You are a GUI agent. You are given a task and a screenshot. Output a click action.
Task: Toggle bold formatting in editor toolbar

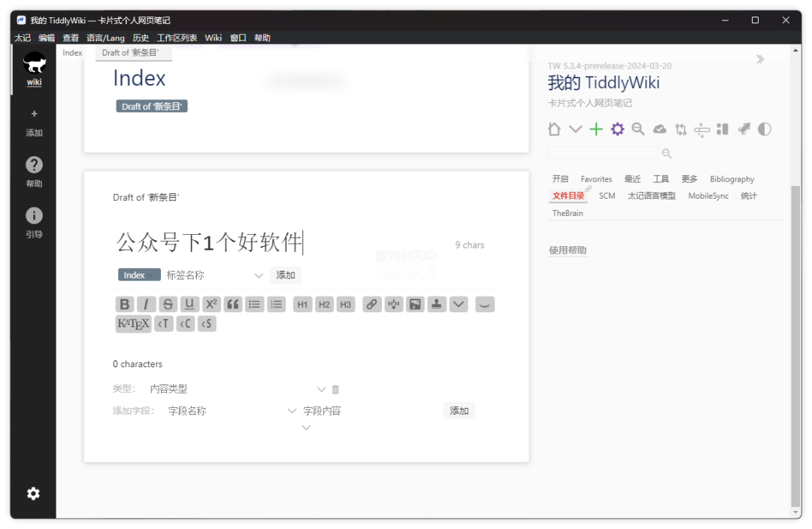[x=125, y=305]
